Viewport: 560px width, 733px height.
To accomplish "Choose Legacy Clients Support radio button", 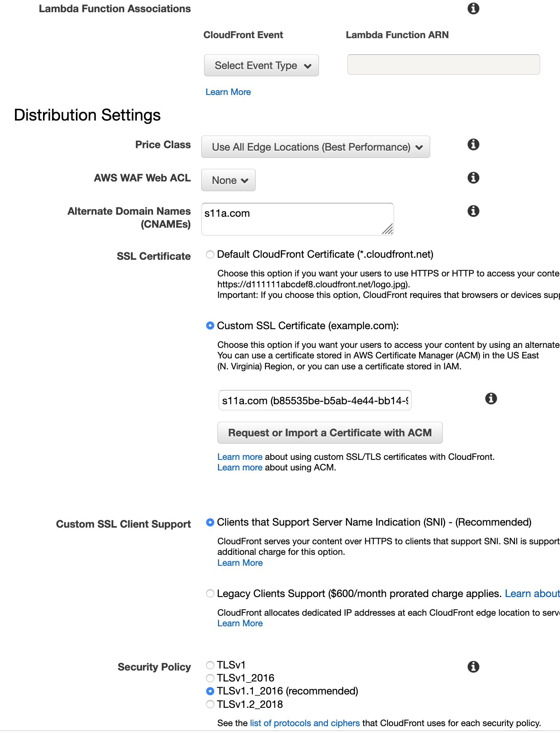I will pyautogui.click(x=210, y=594).
